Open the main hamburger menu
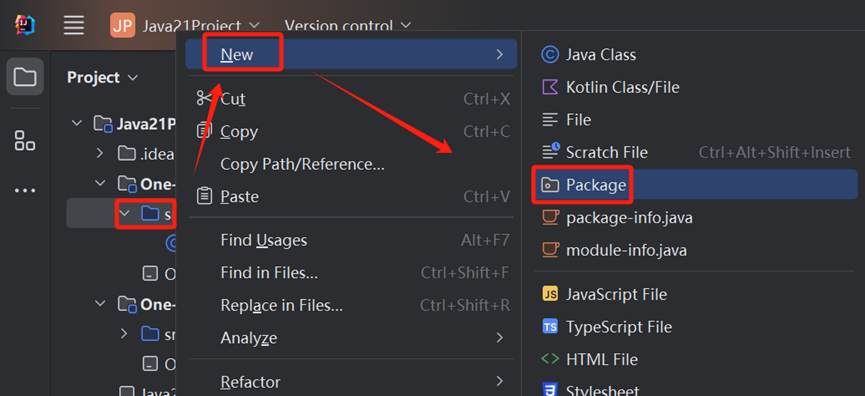This screenshot has width=865, height=396. click(x=74, y=25)
